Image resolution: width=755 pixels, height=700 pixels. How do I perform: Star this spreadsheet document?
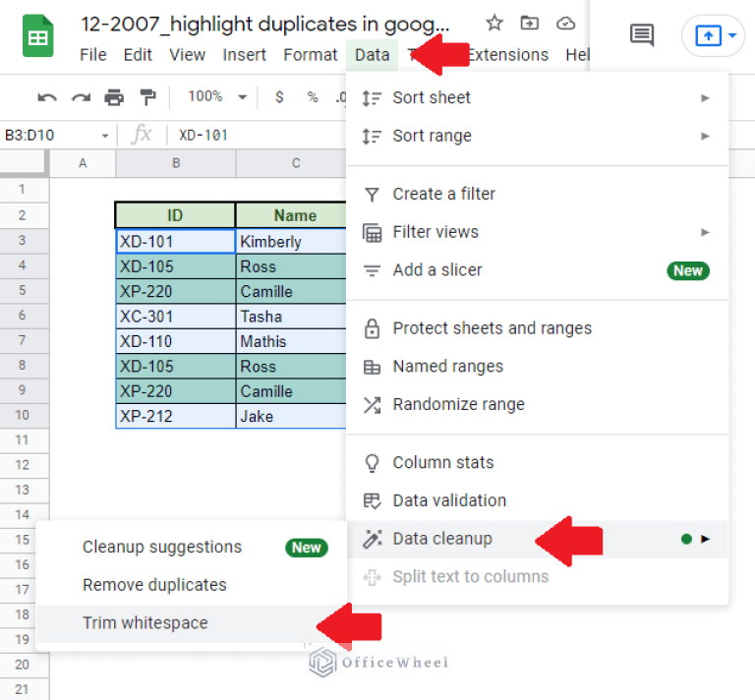click(x=494, y=23)
